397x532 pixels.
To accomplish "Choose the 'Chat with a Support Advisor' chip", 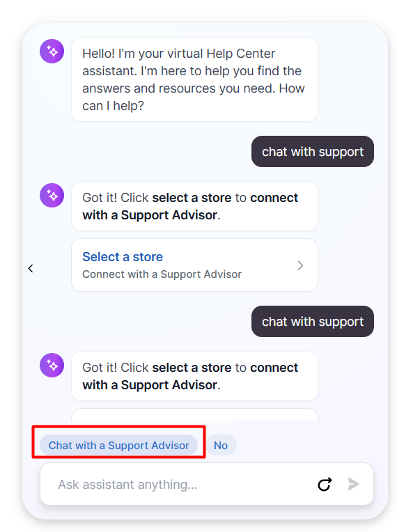I will (x=119, y=445).
